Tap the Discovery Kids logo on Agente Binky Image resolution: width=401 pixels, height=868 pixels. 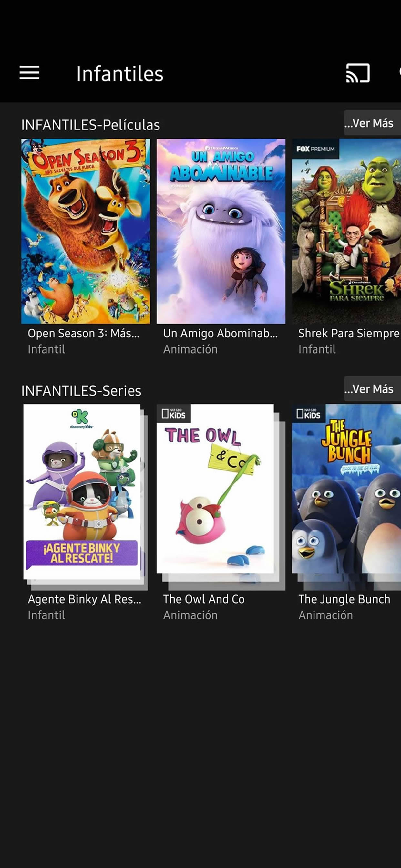pyautogui.click(x=81, y=419)
